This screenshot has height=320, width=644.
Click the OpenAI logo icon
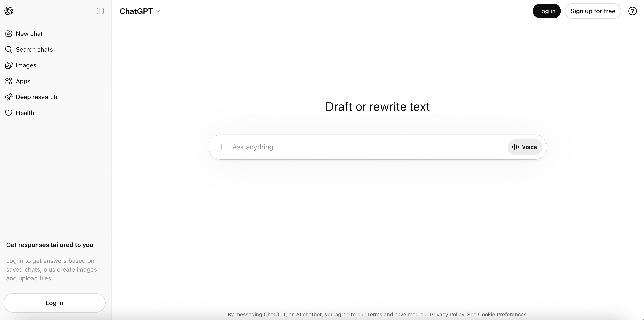9,11
